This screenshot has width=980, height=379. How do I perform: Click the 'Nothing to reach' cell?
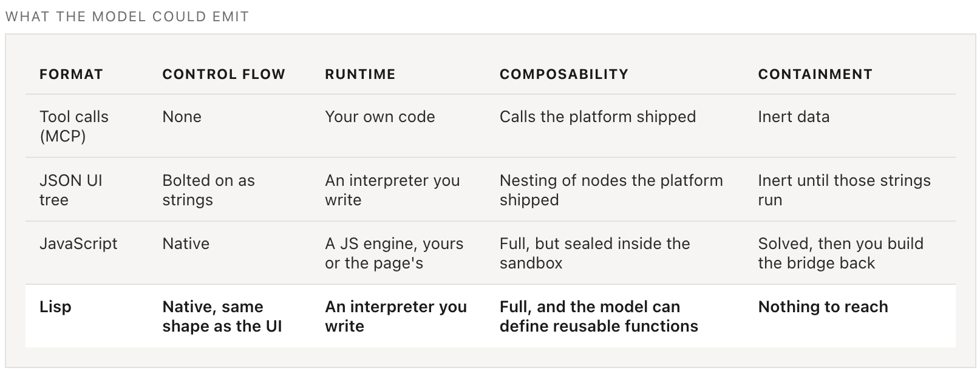(x=823, y=307)
